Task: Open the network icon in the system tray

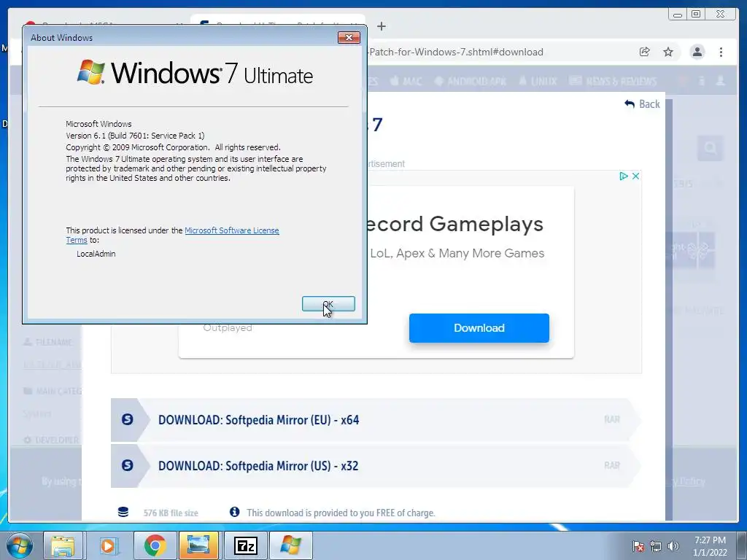Action: click(656, 546)
